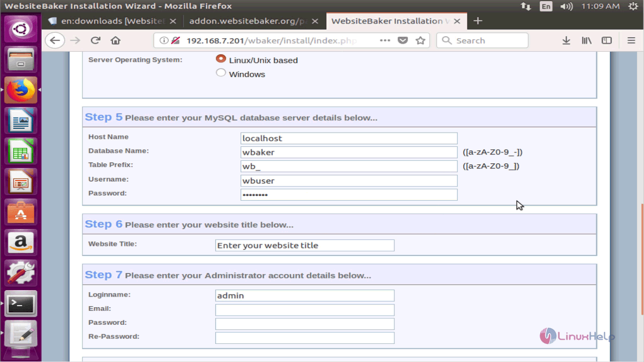The image size is (644, 362).
Task: Open Ubuntu dash search
Action: click(21, 29)
